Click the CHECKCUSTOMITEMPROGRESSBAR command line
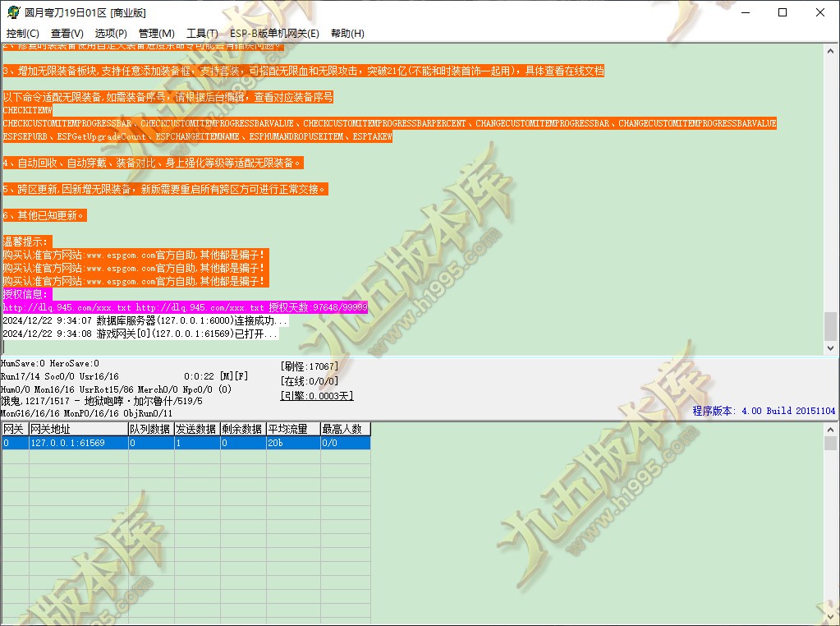The image size is (840, 626). point(389,123)
